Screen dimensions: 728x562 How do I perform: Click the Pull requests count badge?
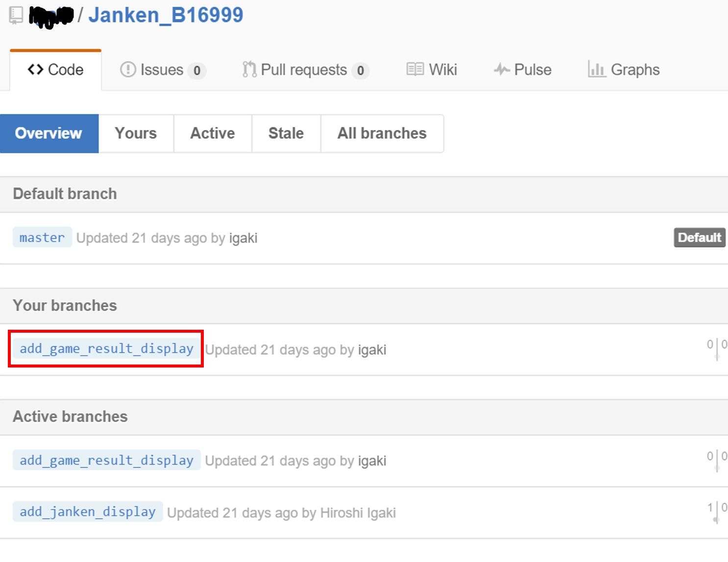point(360,71)
